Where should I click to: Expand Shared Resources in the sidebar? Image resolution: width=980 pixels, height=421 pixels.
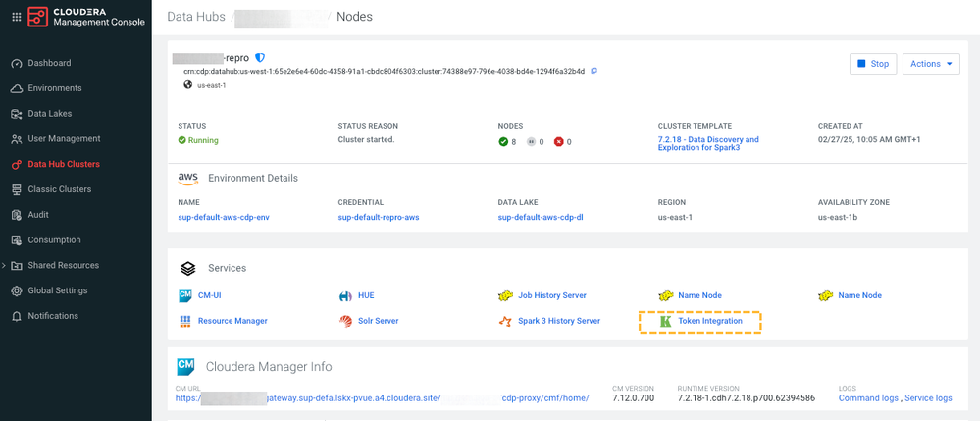(5, 266)
